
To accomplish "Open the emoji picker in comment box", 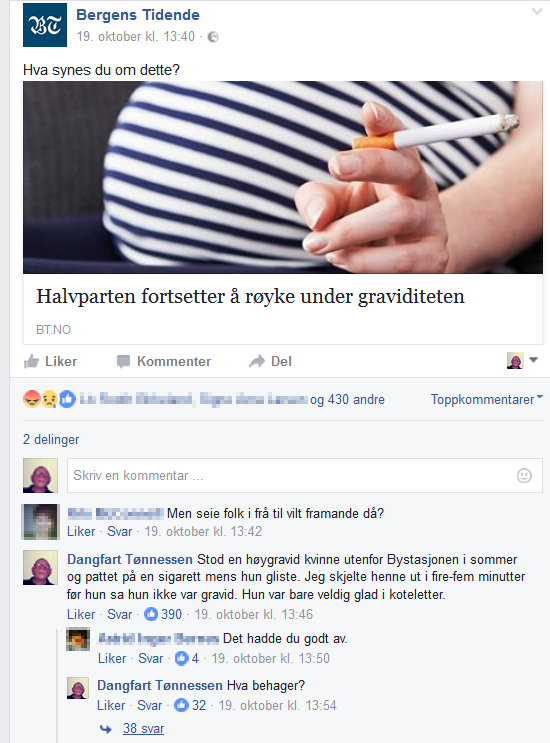I will tap(524, 475).
